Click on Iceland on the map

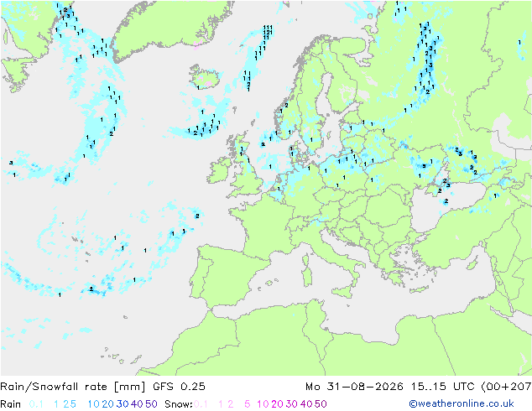pos(205,76)
